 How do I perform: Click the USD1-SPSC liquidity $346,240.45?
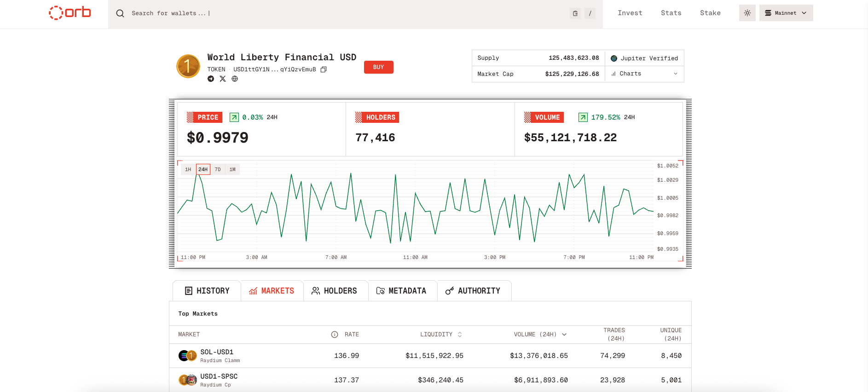440,380
